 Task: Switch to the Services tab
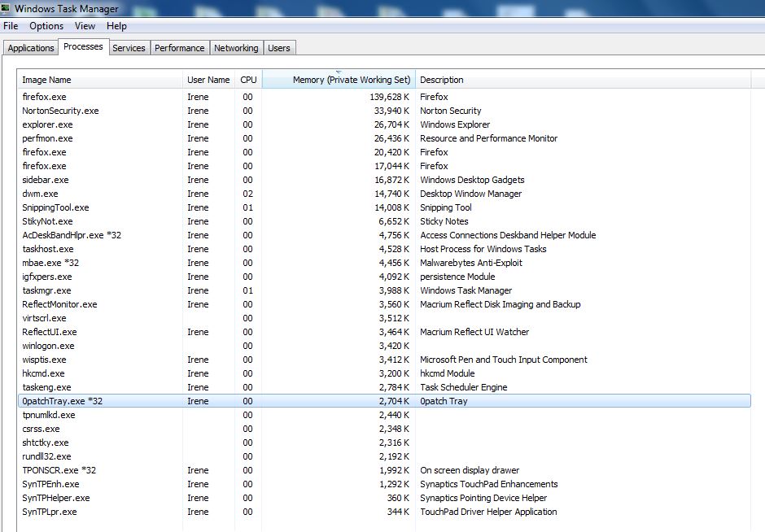point(129,48)
